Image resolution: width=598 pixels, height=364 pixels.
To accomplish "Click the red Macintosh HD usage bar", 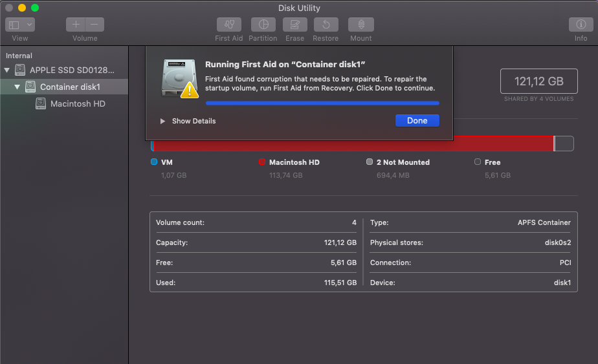I will pos(353,144).
